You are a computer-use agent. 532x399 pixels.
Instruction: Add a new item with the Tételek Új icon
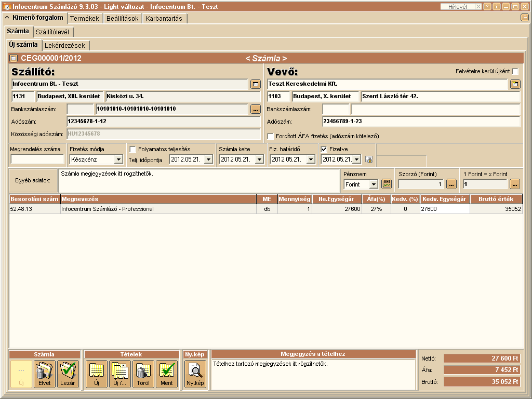tap(96, 374)
